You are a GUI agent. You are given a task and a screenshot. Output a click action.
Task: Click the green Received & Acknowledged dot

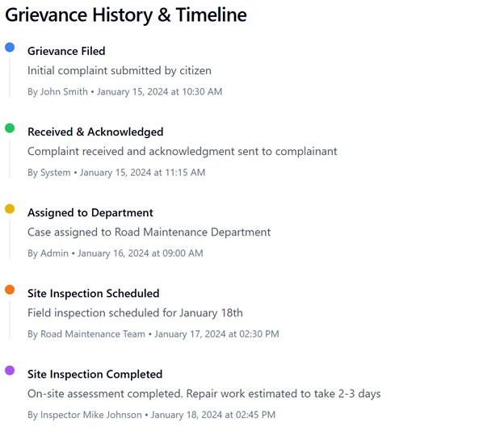[10, 128]
